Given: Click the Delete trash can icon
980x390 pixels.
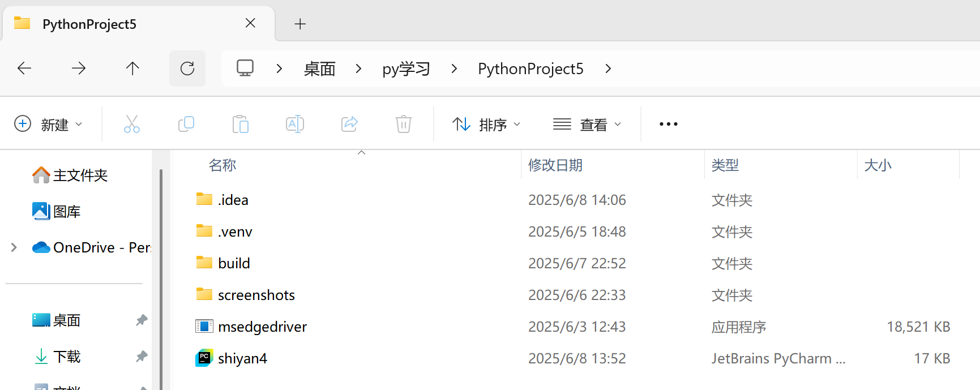Looking at the screenshot, I should (x=403, y=124).
